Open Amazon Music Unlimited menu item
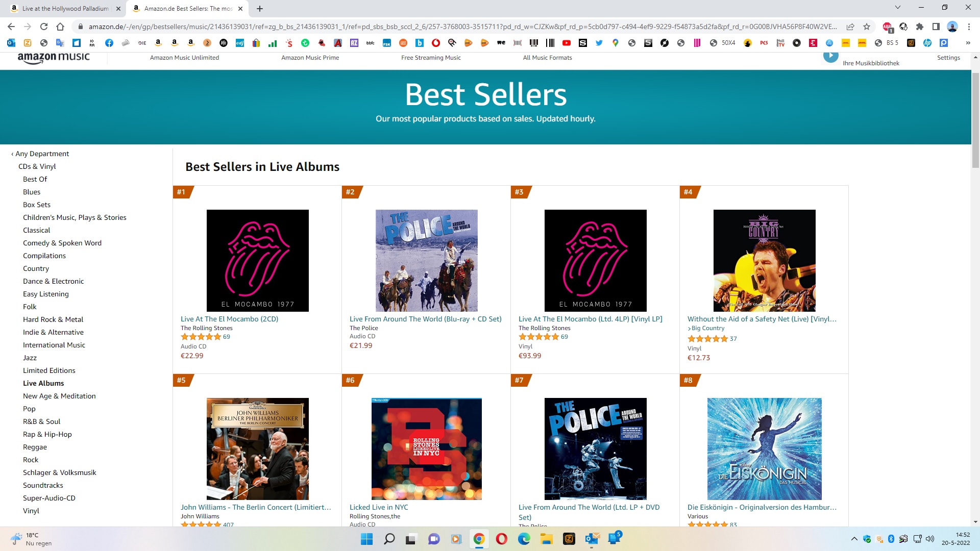Screen dimensions: 980x551 (184, 58)
